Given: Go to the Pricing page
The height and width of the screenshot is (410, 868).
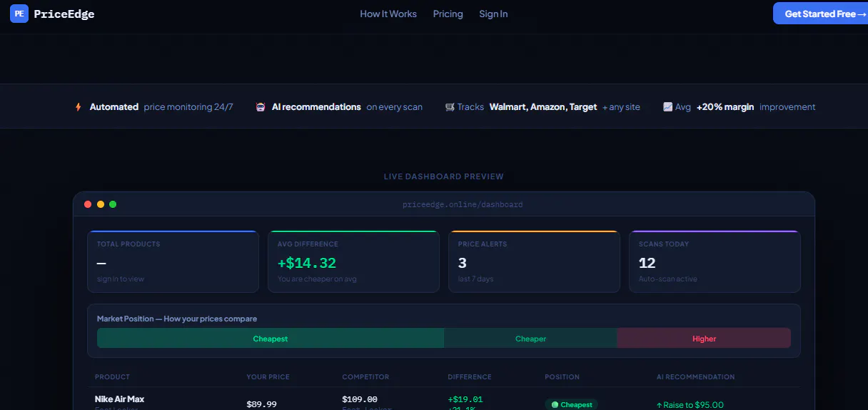Looking at the screenshot, I should point(448,14).
